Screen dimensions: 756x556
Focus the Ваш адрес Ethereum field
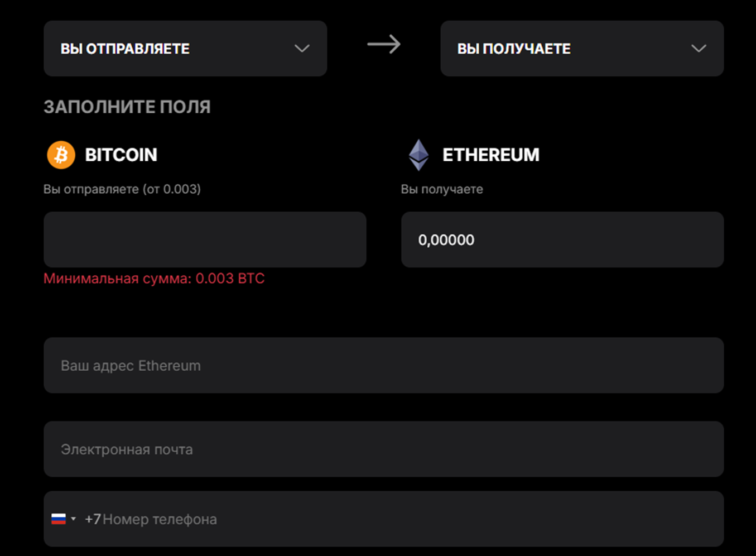383,366
